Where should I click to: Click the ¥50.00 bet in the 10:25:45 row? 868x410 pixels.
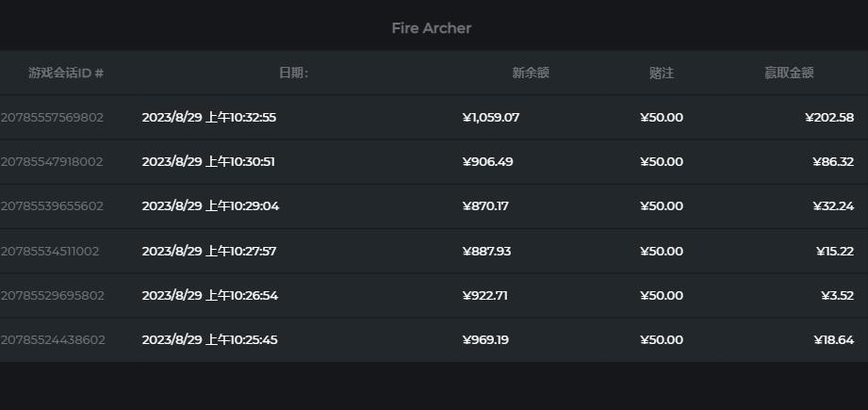click(x=662, y=340)
